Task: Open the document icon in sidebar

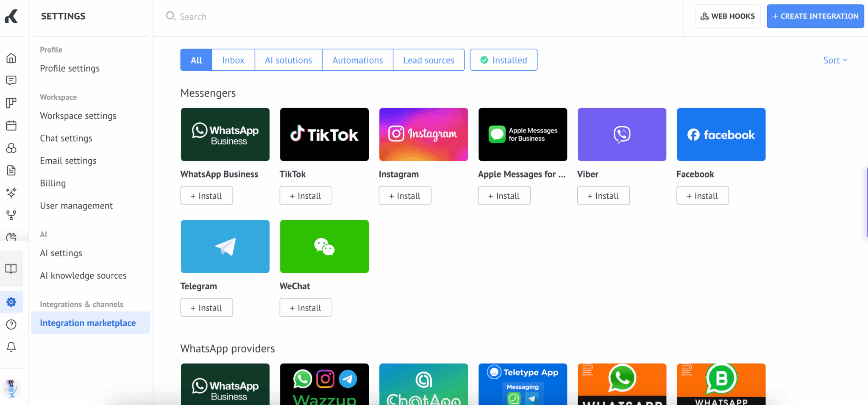Action: (11, 170)
